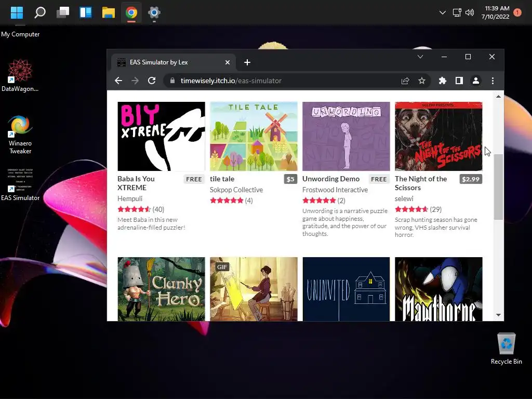Open Settings gear on taskbar
532x399 pixels.
[154, 13]
